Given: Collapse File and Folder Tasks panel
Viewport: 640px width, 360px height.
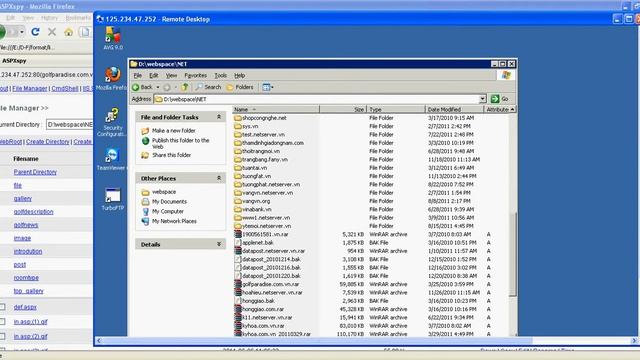Looking at the screenshot, I should point(219,117).
